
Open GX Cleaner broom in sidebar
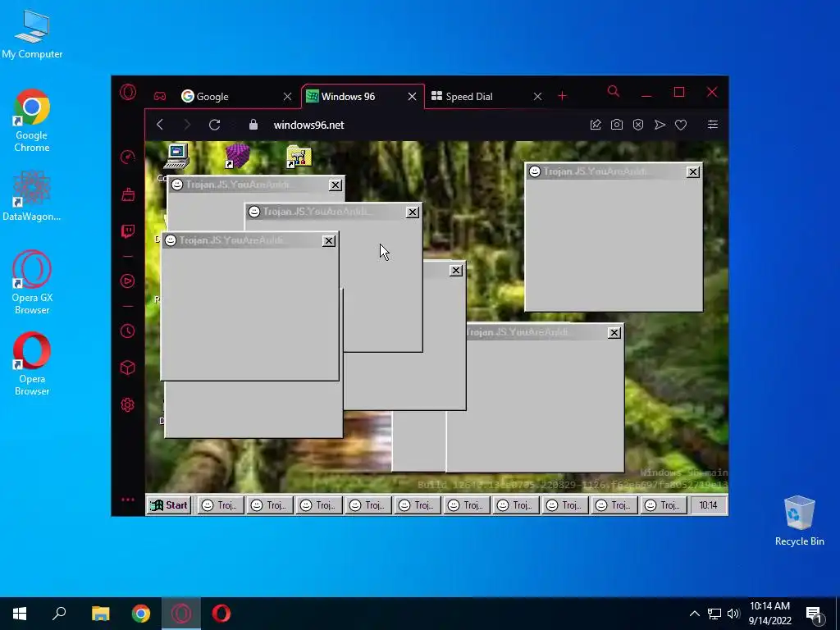click(127, 194)
